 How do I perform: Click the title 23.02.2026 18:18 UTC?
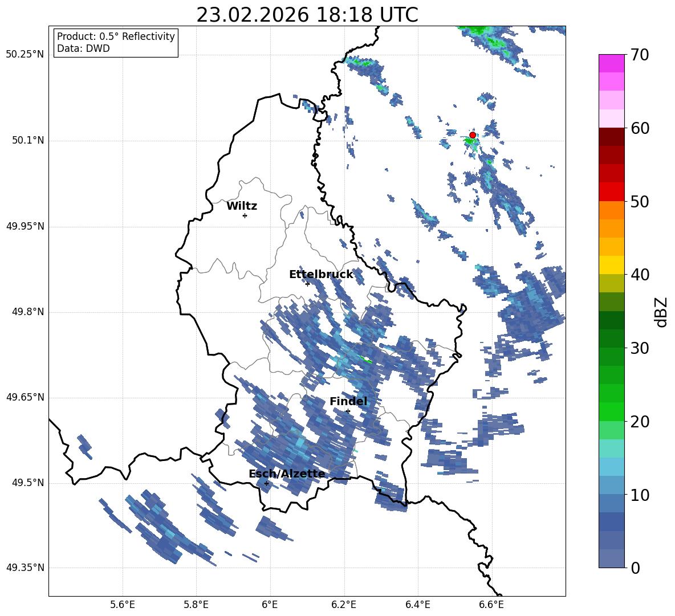[x=307, y=15]
